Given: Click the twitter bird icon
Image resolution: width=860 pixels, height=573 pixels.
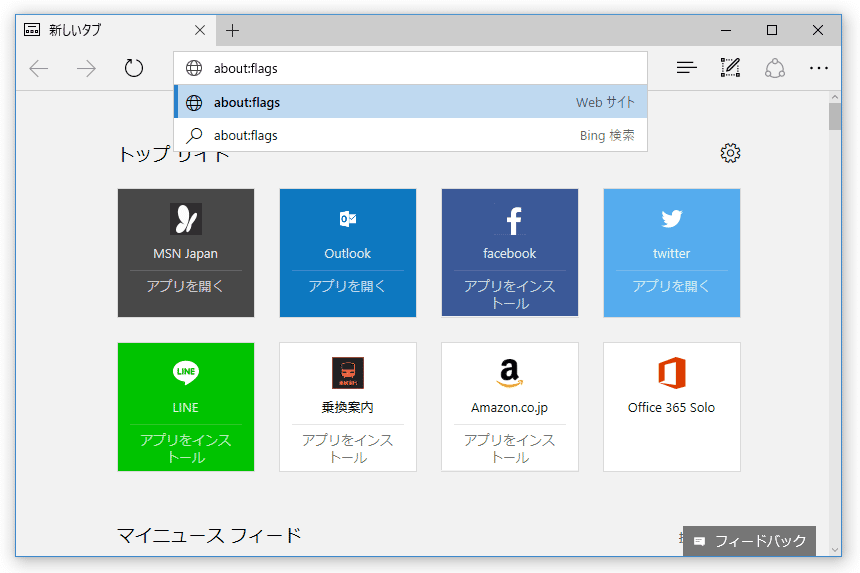Looking at the screenshot, I should [x=671, y=219].
